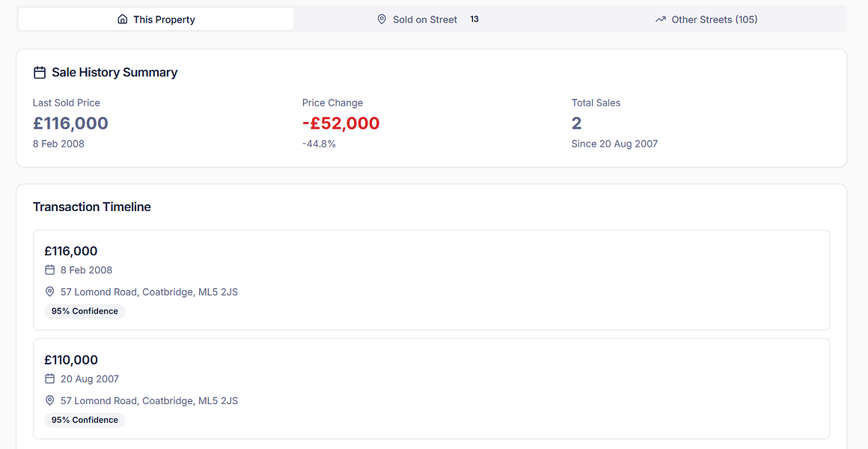The width and height of the screenshot is (868, 449).
Task: Click the address in the 20 Aug 2007 transaction
Action: pyautogui.click(x=149, y=401)
